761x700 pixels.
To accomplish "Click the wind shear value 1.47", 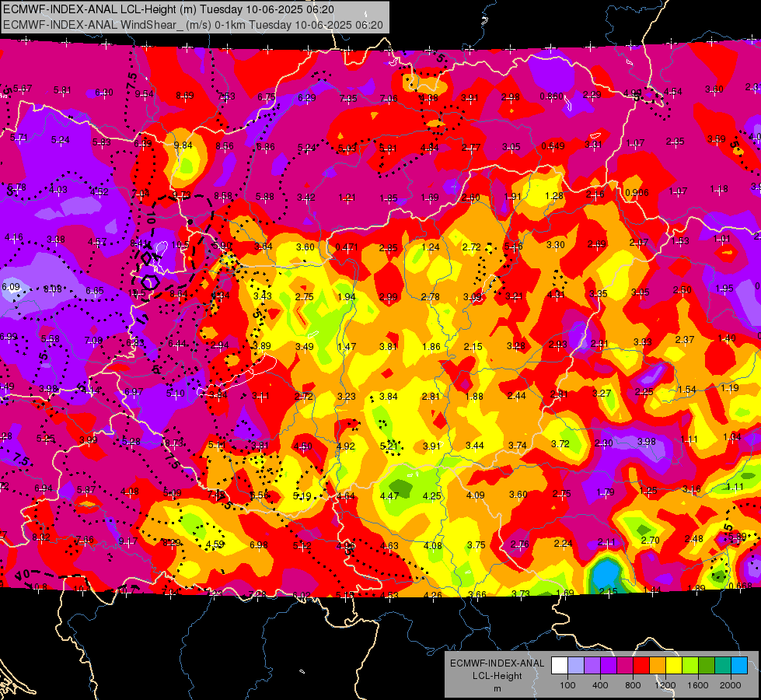I will 347,346.
